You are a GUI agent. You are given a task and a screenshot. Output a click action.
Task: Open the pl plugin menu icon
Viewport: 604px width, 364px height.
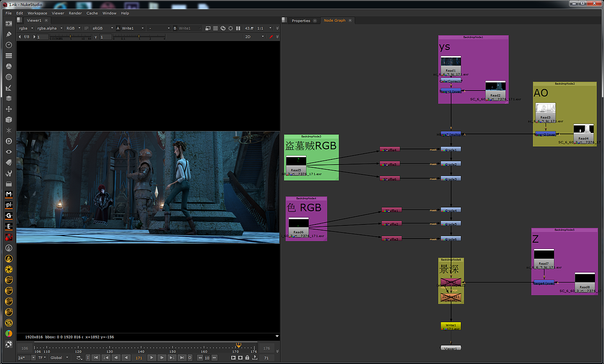(x=8, y=205)
